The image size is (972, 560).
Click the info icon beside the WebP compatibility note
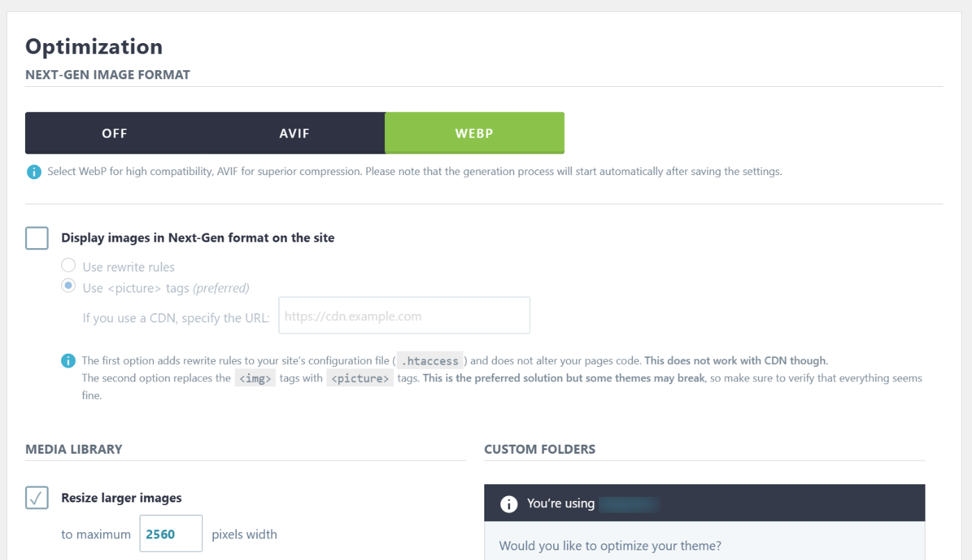[33, 172]
